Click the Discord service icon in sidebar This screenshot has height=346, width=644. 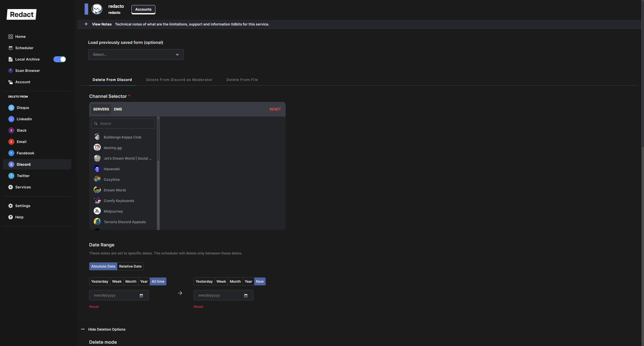pyautogui.click(x=11, y=164)
